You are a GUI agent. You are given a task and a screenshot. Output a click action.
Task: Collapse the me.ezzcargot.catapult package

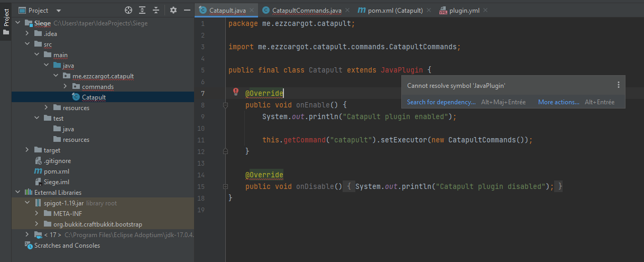click(56, 76)
